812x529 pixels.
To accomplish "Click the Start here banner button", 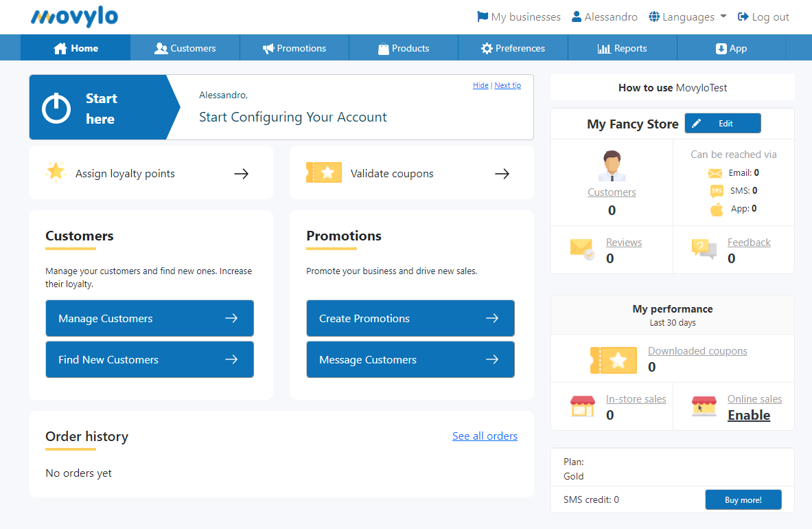I will coord(105,107).
